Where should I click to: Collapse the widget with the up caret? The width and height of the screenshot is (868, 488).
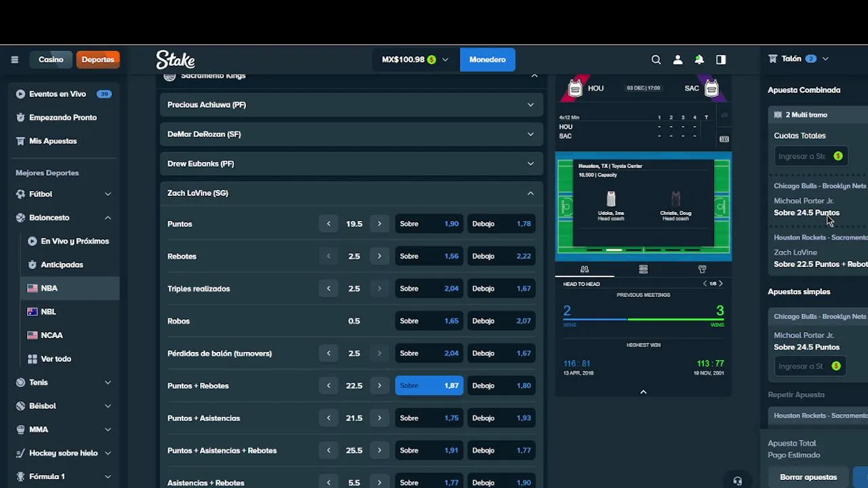pos(643,392)
